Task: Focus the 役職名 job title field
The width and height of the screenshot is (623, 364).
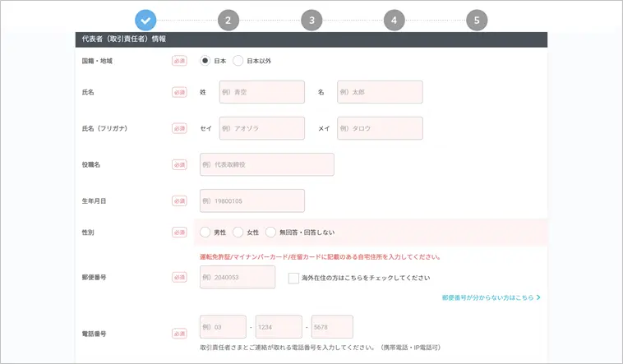Action: point(267,164)
